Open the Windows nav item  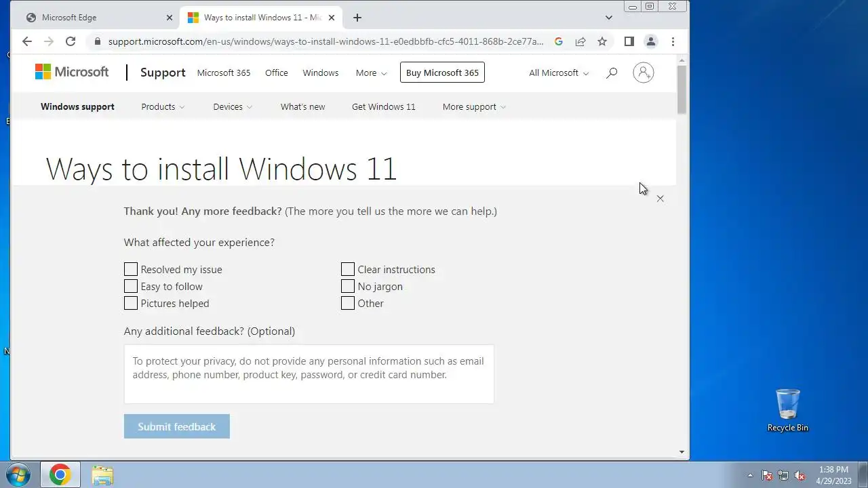click(321, 73)
